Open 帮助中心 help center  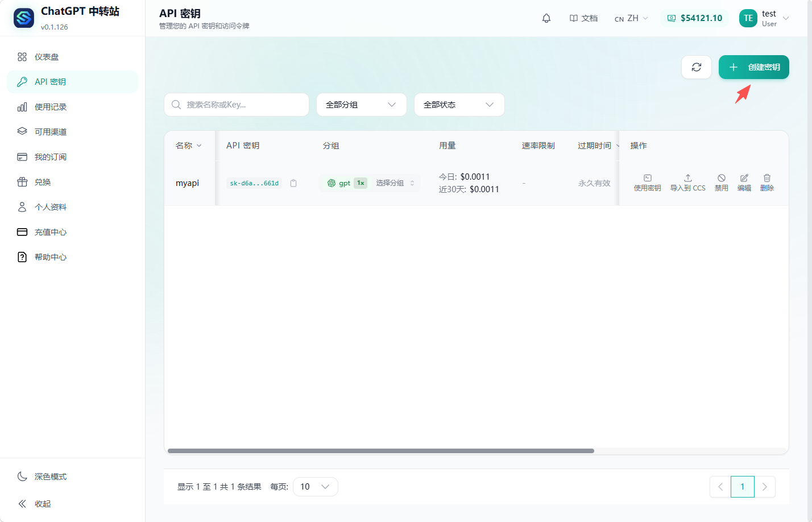[72, 257]
